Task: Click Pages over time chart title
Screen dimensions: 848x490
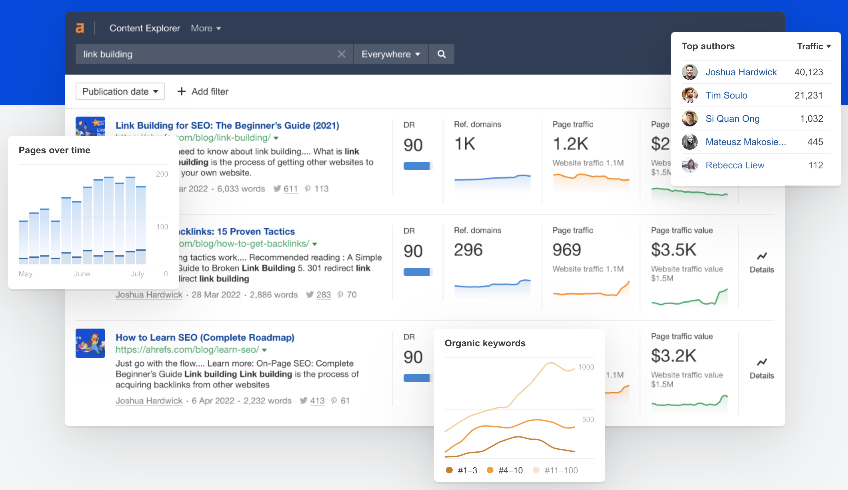Action: pos(55,150)
